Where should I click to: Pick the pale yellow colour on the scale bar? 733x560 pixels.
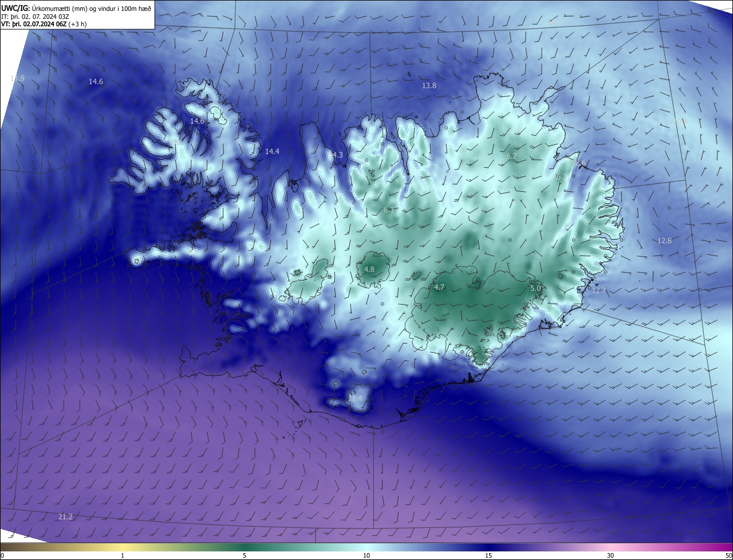click(x=123, y=547)
